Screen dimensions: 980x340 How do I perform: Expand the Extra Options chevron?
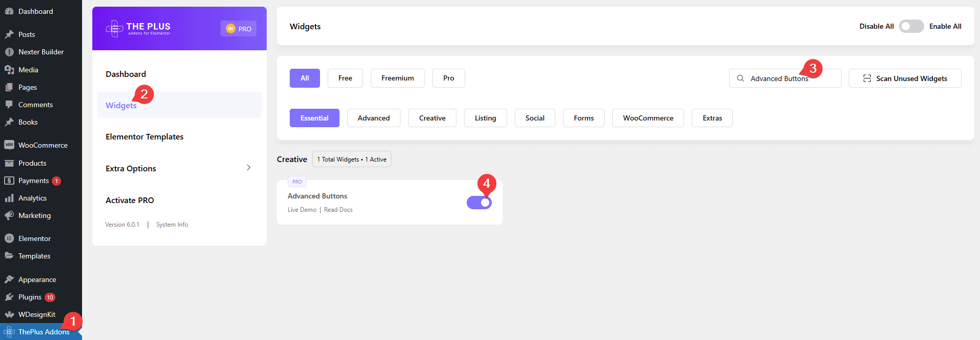coord(249,168)
